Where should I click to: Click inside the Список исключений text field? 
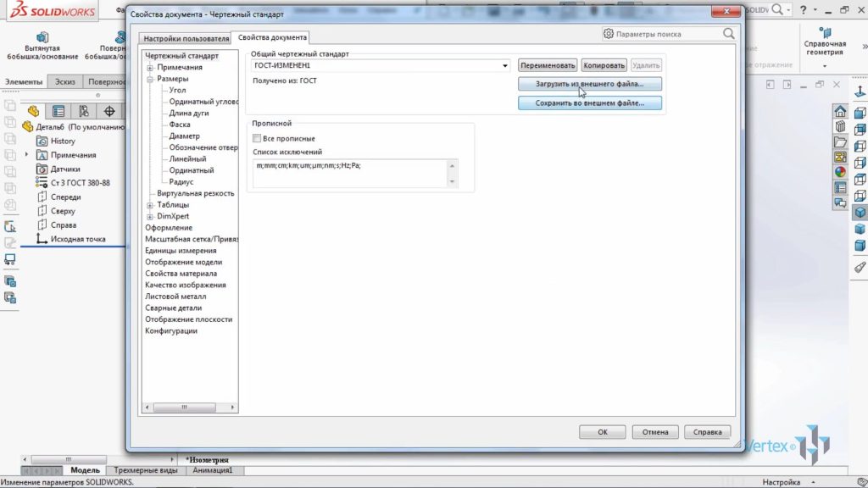point(350,173)
